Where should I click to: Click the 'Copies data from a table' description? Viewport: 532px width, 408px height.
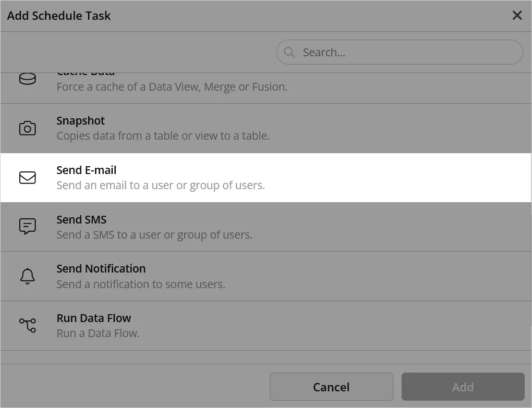pyautogui.click(x=163, y=136)
